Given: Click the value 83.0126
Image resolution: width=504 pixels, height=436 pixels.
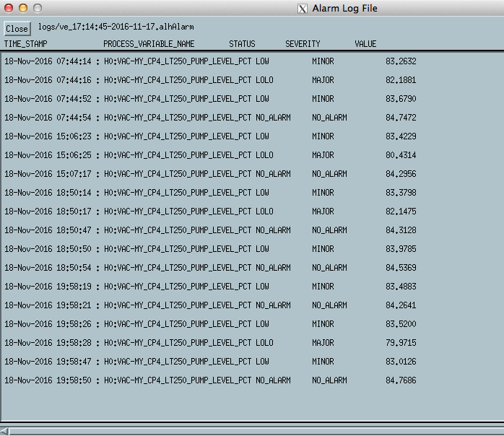Looking at the screenshot, I should click(401, 362).
